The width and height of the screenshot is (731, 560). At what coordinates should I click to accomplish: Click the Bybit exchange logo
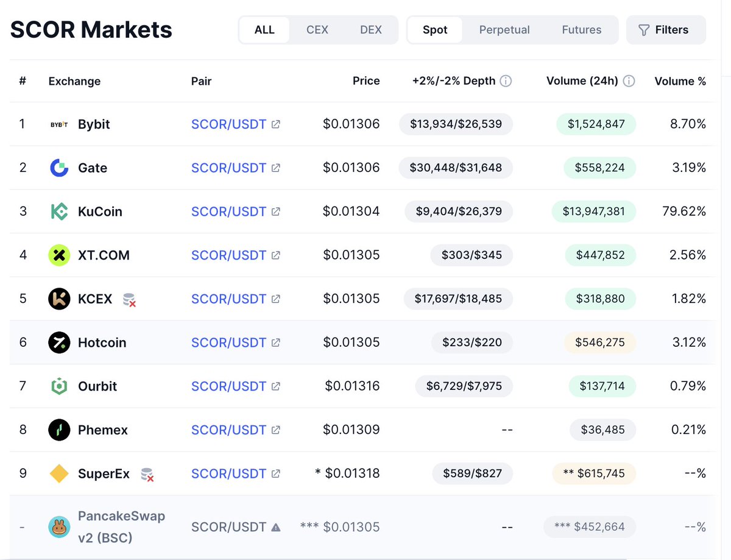[59, 124]
